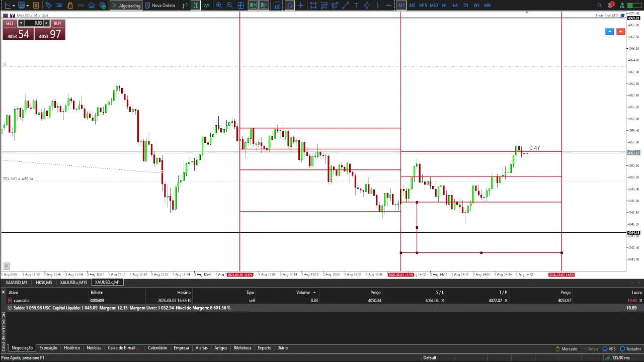The width and height of the screenshot is (644, 362).
Task: Switch chart to M30 timeframe
Action: (x=433, y=6)
